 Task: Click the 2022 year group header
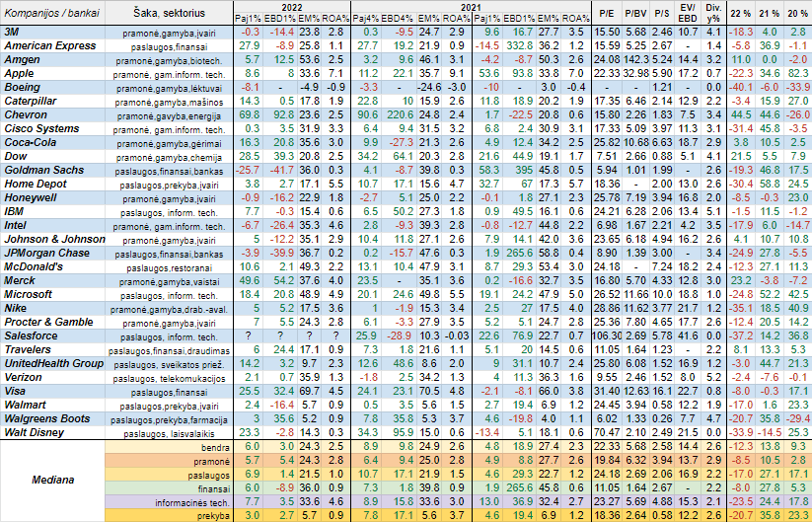[292, 7]
